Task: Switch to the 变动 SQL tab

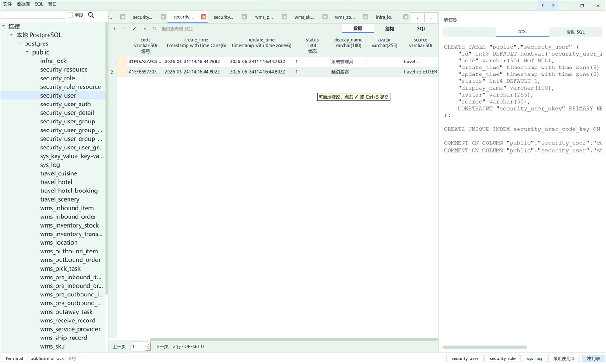Action: pos(575,32)
